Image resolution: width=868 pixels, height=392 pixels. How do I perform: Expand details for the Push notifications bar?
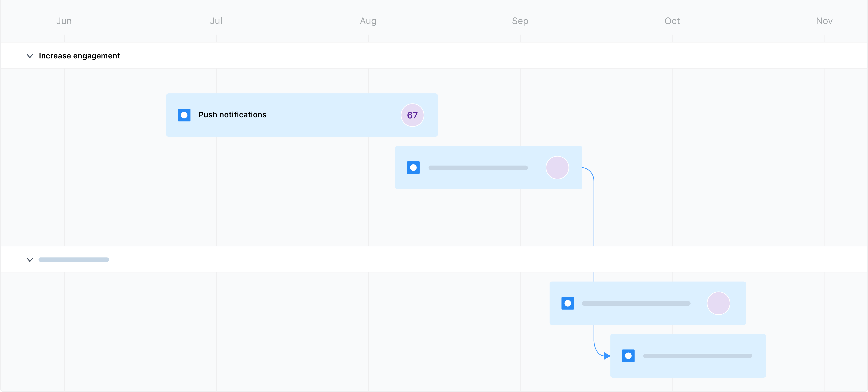302,115
